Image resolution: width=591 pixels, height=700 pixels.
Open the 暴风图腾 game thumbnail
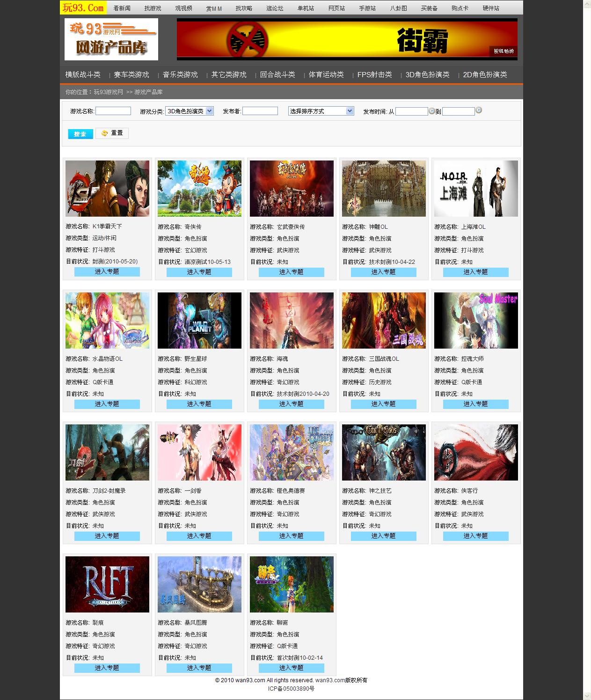point(200,584)
